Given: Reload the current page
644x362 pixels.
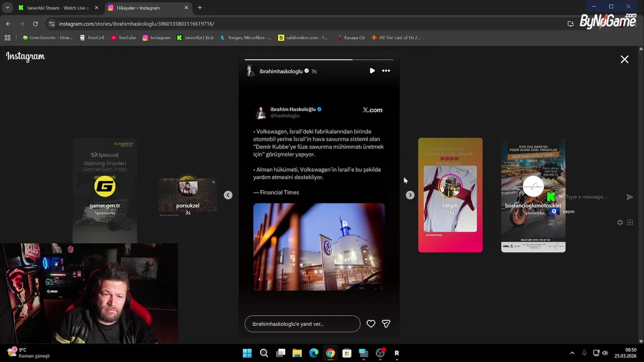Looking at the screenshot, I should tap(35, 24).
